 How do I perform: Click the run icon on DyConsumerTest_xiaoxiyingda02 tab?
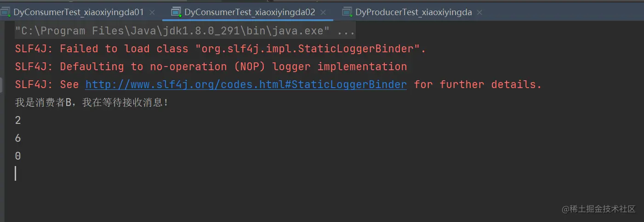click(176, 12)
